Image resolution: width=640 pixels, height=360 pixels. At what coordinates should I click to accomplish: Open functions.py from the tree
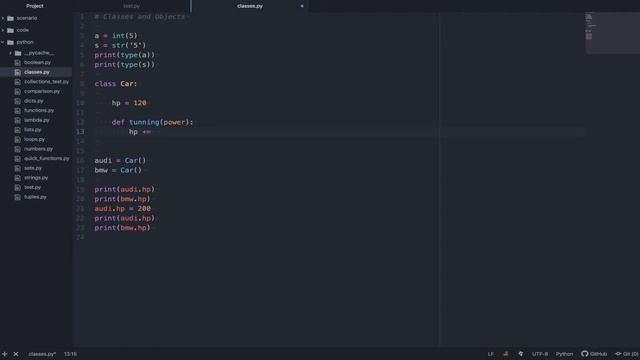pyautogui.click(x=39, y=111)
